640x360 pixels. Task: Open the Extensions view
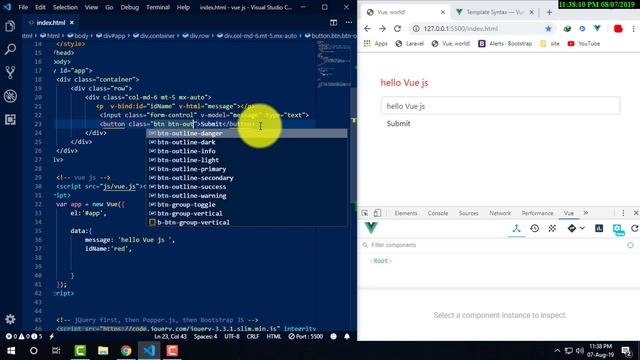pos(10,120)
